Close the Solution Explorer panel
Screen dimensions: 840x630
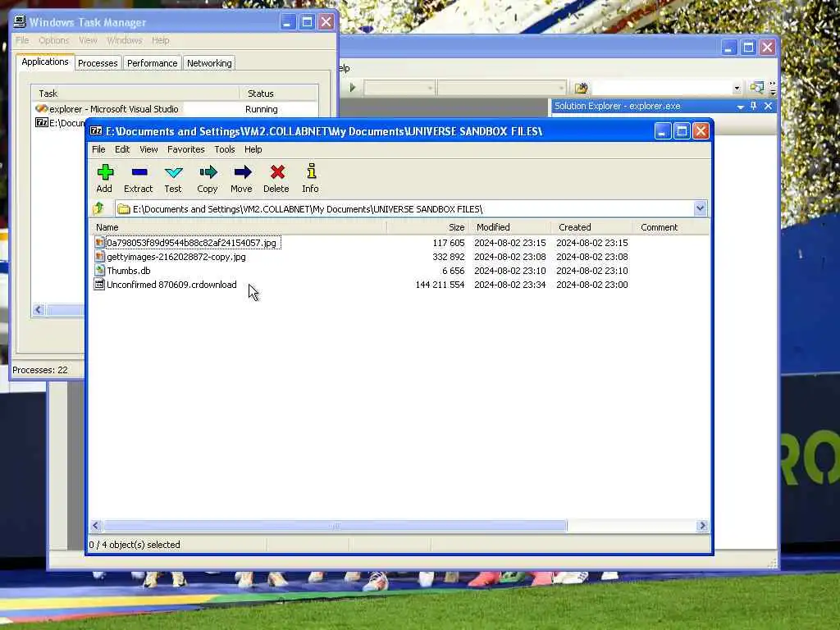pyautogui.click(x=768, y=106)
